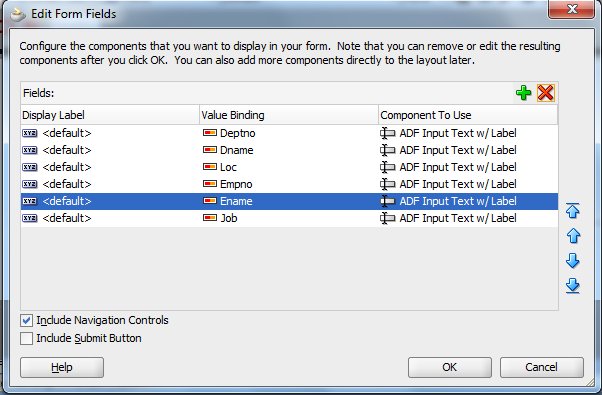Click the label icon in Ename row

30,201
